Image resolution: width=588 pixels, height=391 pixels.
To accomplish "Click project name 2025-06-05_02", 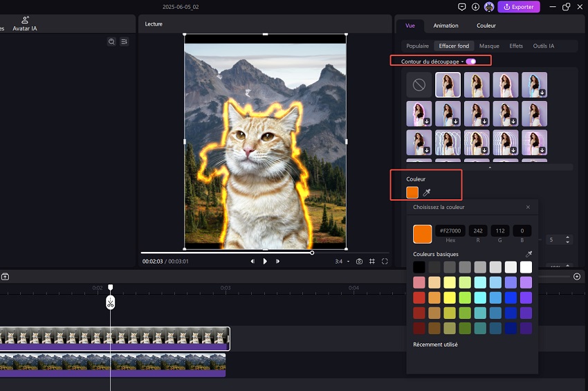I will (181, 7).
